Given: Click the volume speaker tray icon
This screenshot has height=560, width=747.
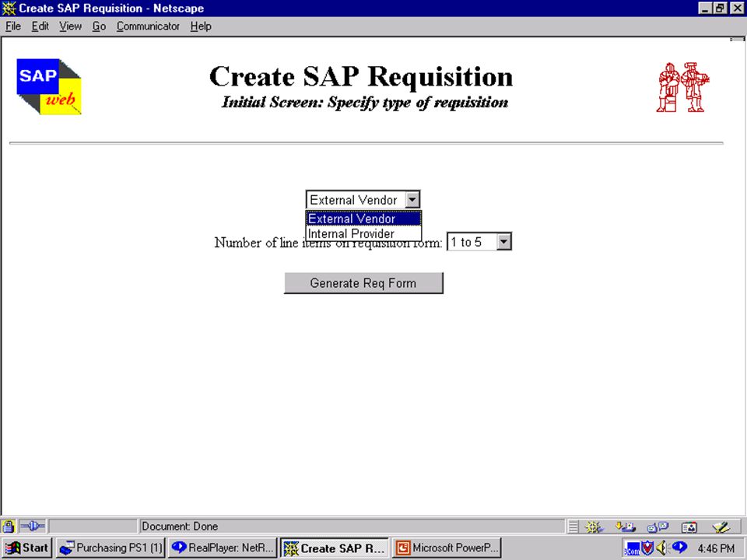Looking at the screenshot, I should (661, 548).
